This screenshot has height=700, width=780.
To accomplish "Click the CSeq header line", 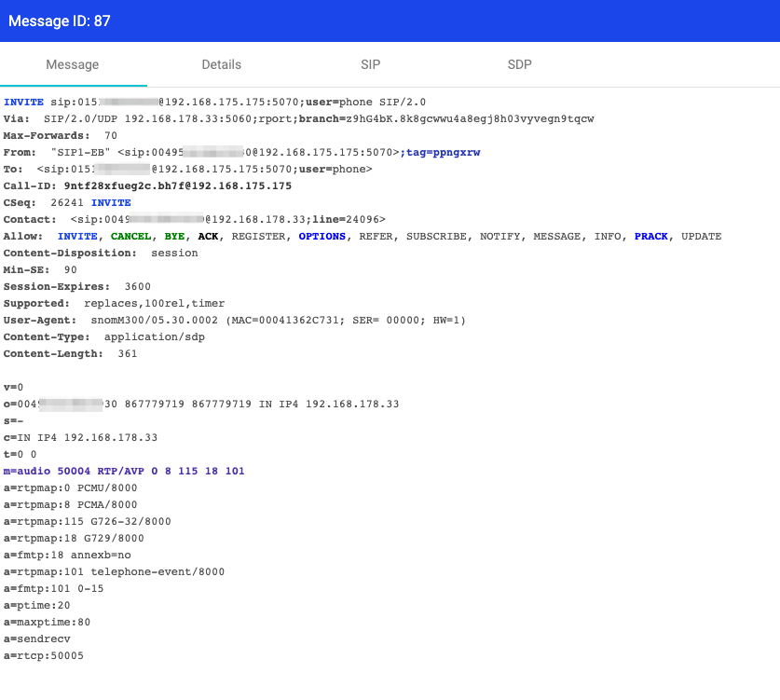I will click(x=67, y=203).
